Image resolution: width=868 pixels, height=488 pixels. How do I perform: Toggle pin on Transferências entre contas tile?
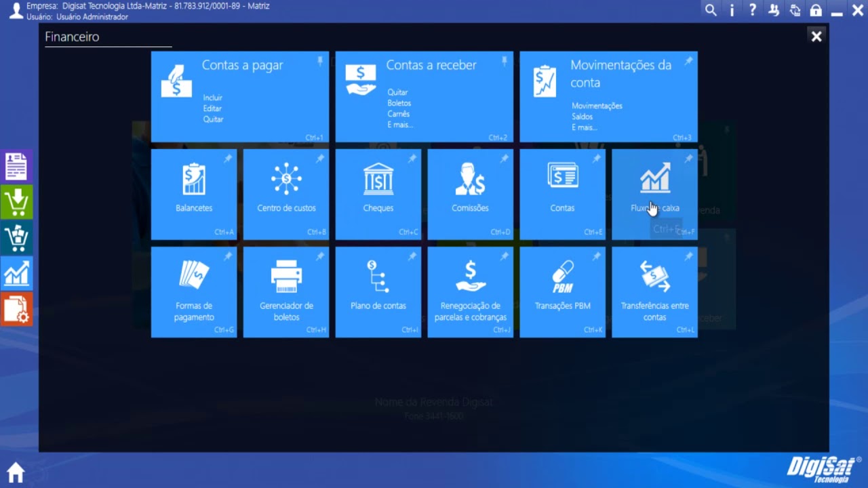[x=688, y=256]
